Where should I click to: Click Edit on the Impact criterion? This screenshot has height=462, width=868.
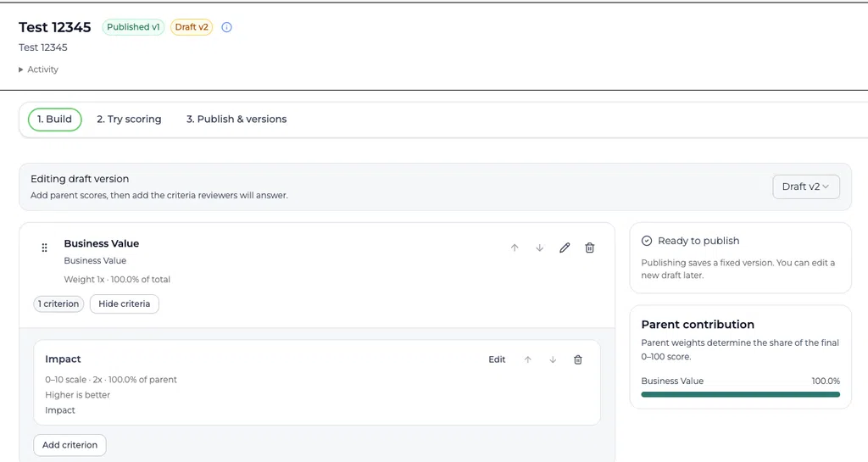click(497, 359)
